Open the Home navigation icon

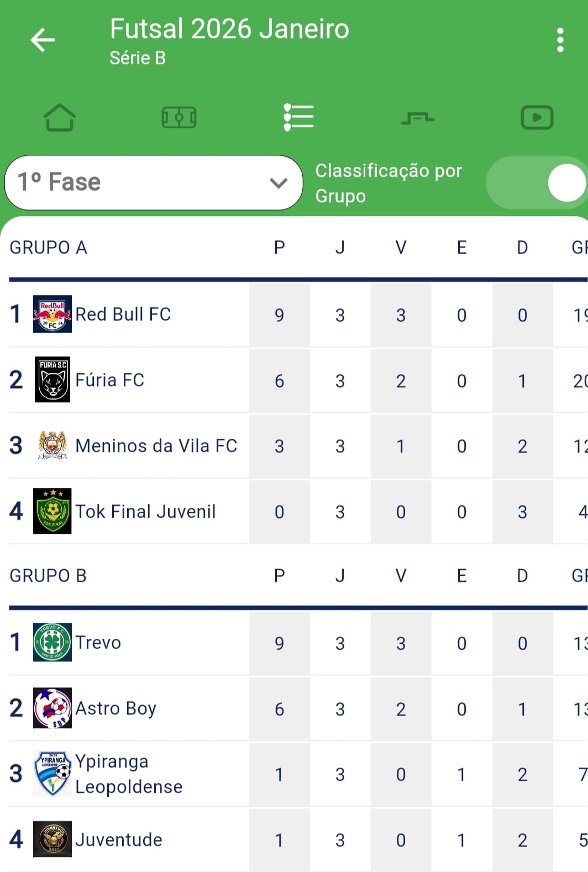[60, 117]
